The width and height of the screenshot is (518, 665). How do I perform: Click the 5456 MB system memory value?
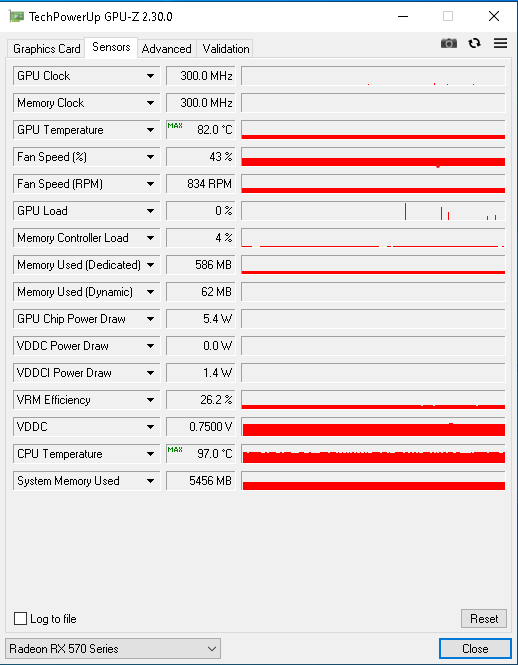(x=200, y=481)
